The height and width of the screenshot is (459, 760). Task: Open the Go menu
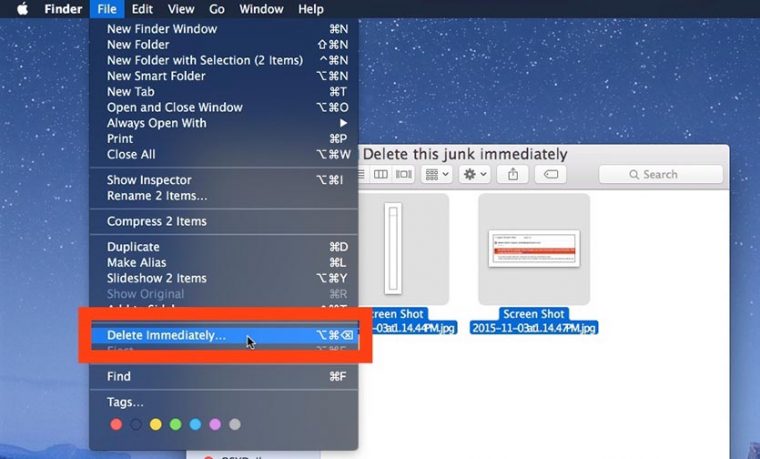coord(217,9)
